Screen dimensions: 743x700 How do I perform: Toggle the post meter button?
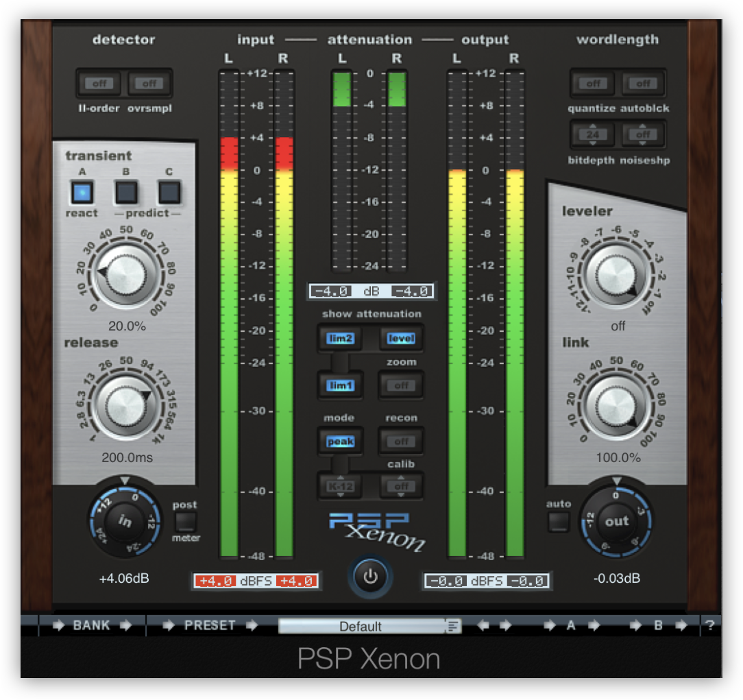tap(185, 521)
